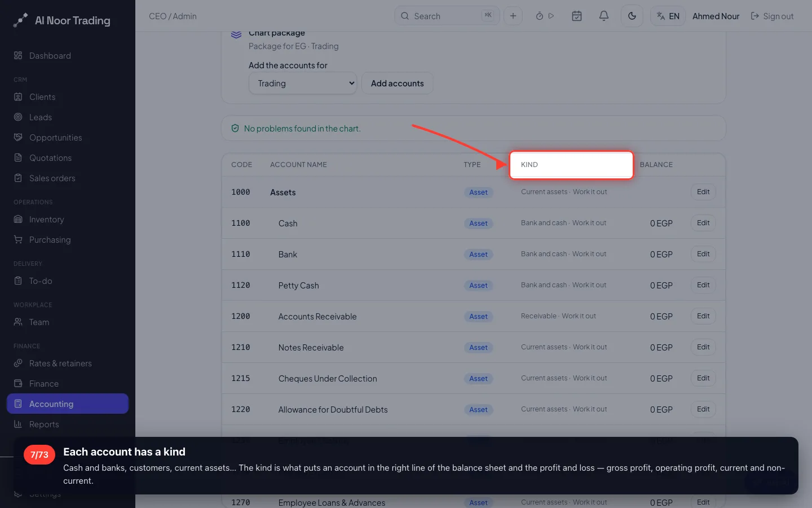This screenshot has width=812, height=508.
Task: Focus the Search field in header
Action: click(447, 16)
